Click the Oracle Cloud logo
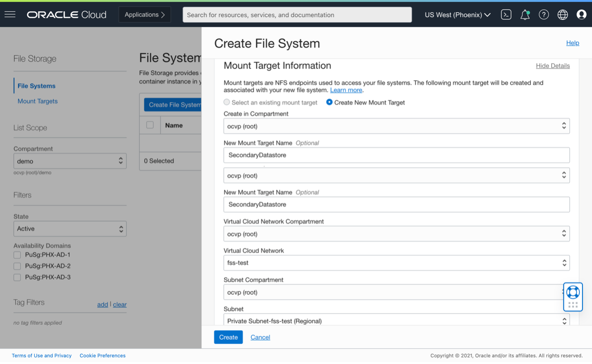The height and width of the screenshot is (364, 592). [66, 14]
